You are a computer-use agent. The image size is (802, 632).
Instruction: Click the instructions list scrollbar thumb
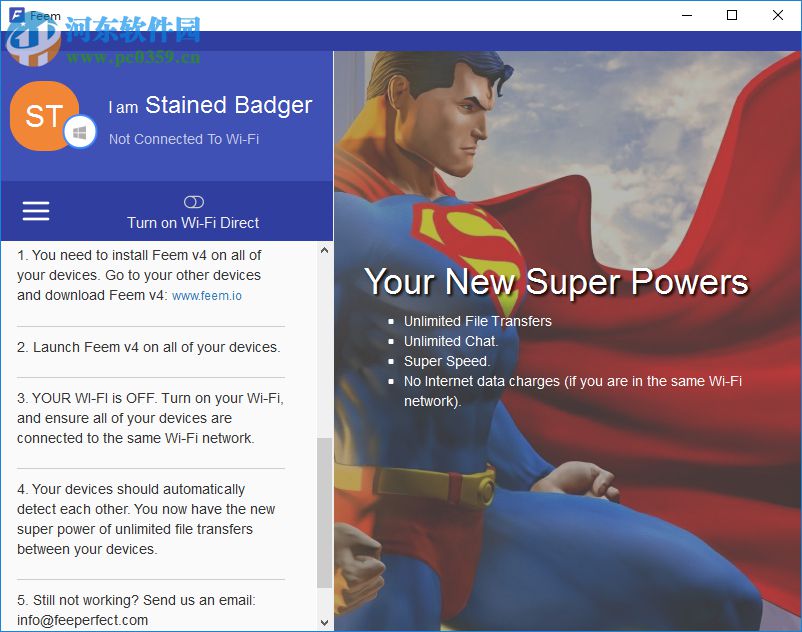(324, 513)
